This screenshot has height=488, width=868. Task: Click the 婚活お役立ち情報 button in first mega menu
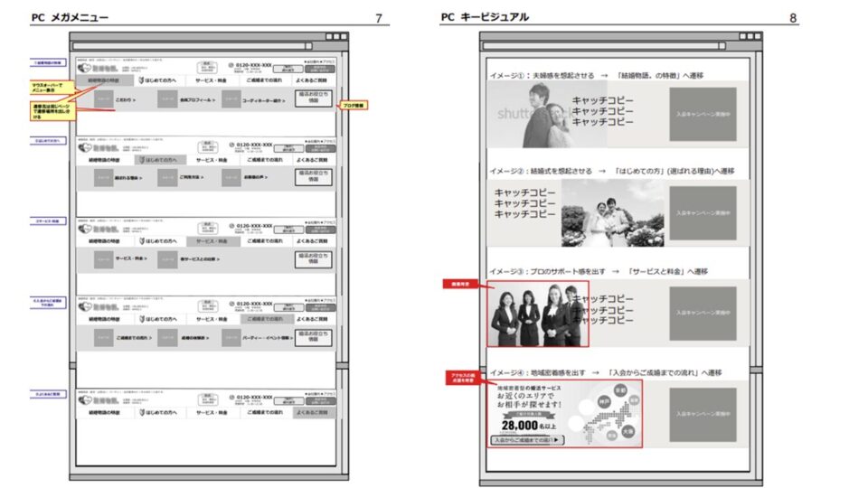click(312, 99)
